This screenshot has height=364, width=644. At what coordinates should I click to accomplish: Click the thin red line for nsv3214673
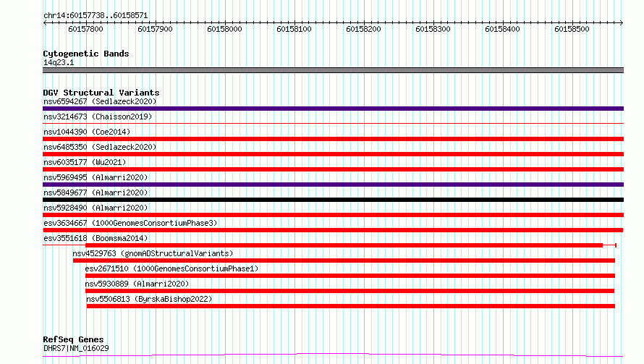click(x=333, y=123)
